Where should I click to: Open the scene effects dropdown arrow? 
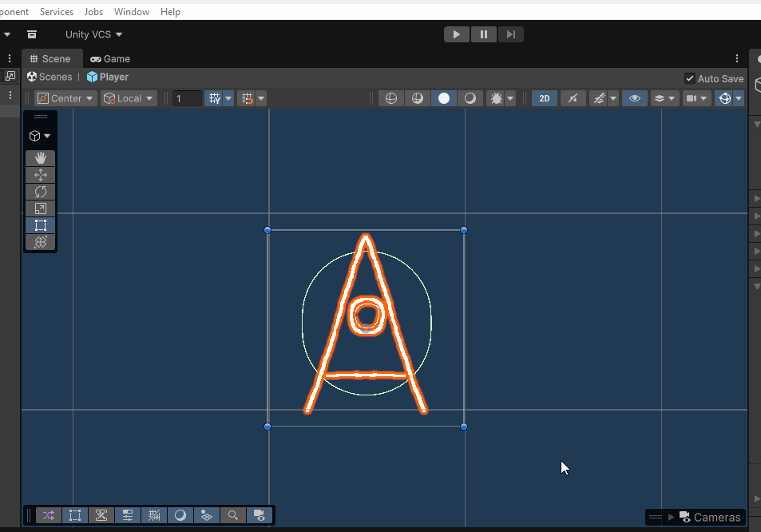(x=613, y=98)
